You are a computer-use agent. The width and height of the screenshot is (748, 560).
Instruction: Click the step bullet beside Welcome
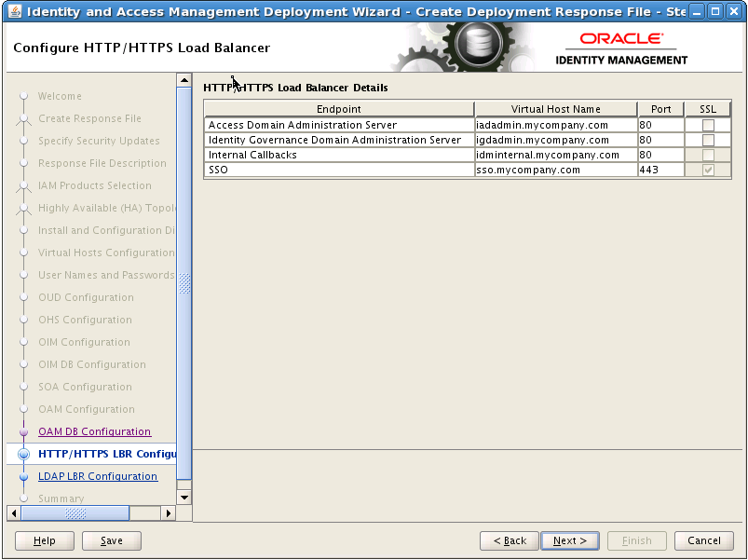click(x=23, y=96)
